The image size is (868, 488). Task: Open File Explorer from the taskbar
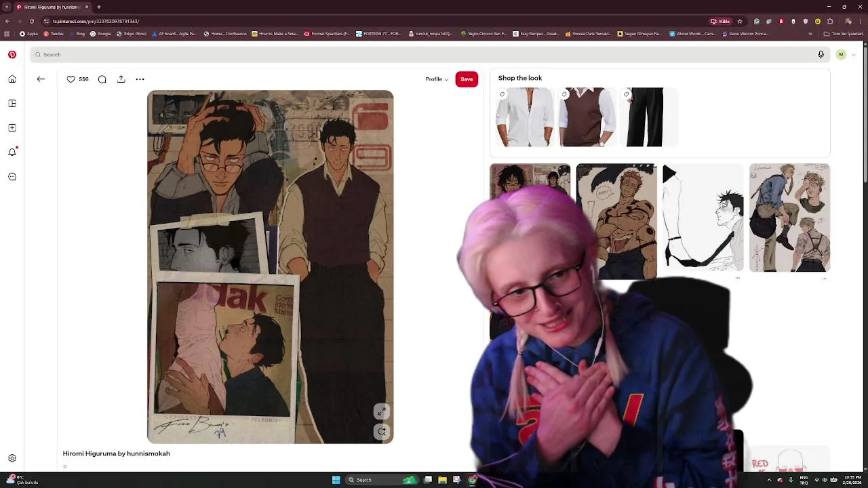(x=442, y=480)
